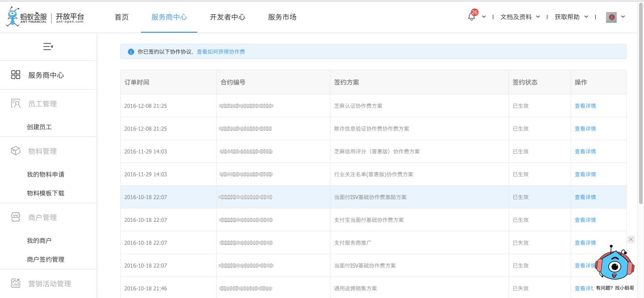Screen dimensions: 644x298
Task: Switch to the 开发者中心 tab
Action: click(227, 17)
